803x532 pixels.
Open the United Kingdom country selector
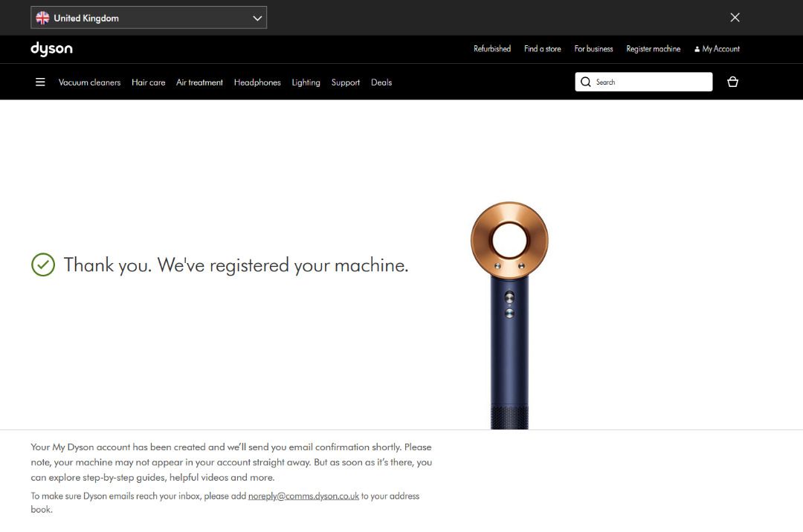tap(149, 18)
